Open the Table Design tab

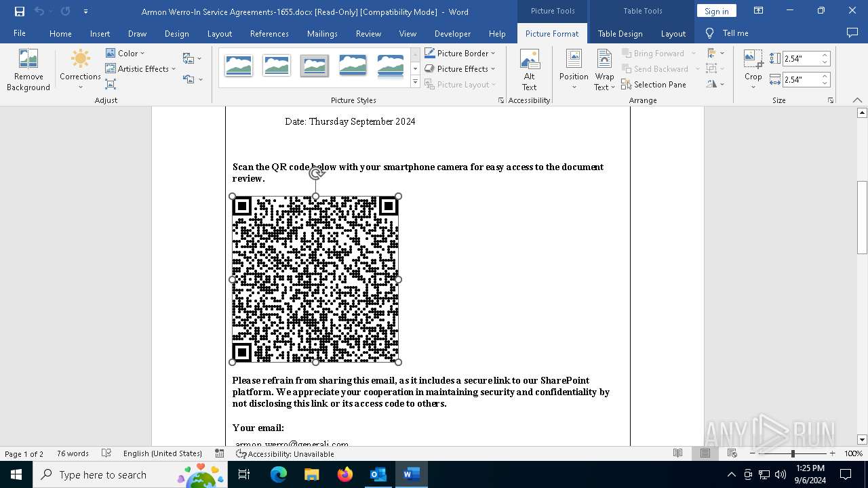coord(620,33)
